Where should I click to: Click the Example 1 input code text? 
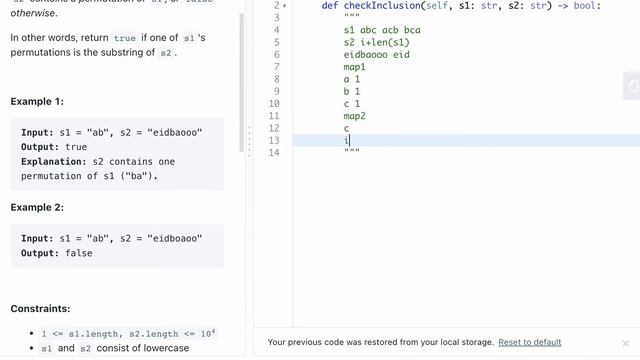click(x=111, y=133)
